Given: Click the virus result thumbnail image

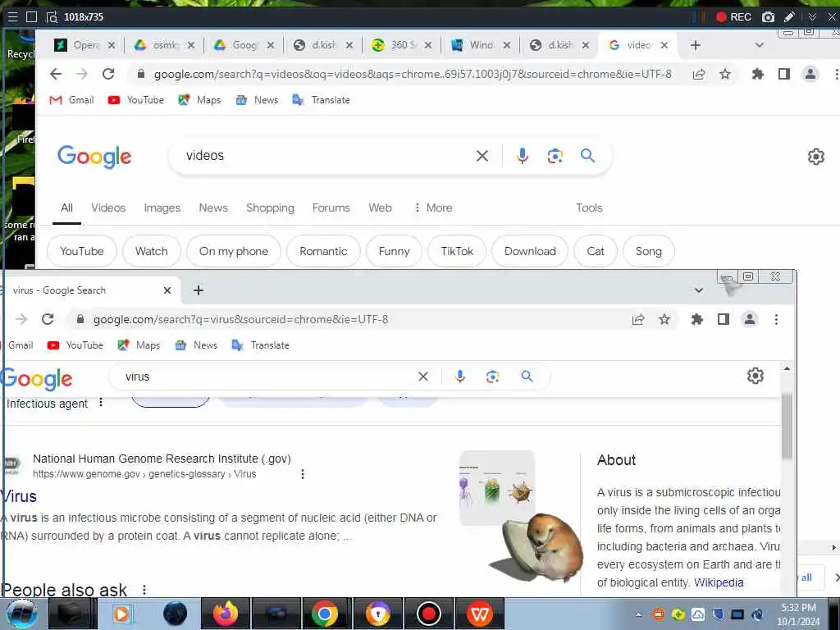Looking at the screenshot, I should point(496,487).
